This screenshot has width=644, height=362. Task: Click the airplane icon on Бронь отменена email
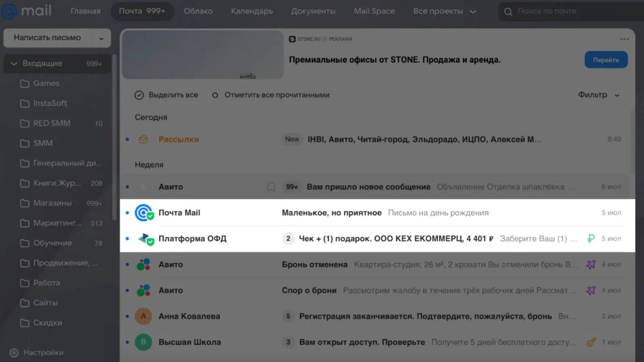point(591,265)
